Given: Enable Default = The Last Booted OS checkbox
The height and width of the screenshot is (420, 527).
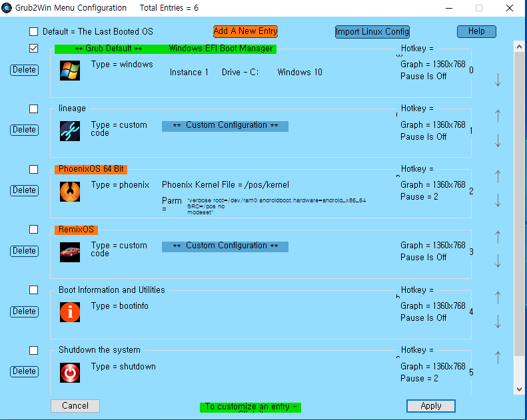Looking at the screenshot, I should (x=33, y=31).
